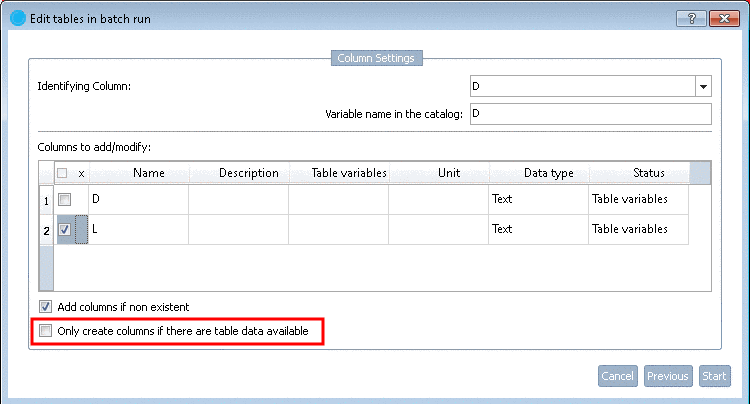Click the Variable name in the catalog field

click(591, 114)
